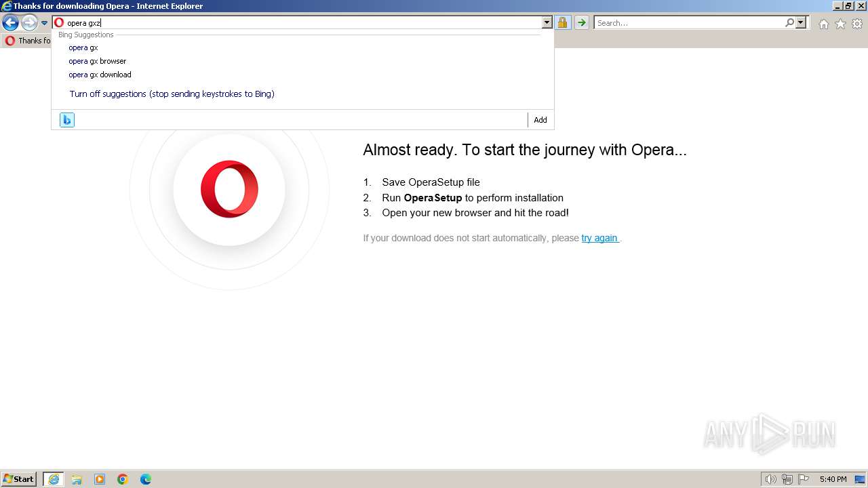Click the magnifier search icon

pos(789,23)
